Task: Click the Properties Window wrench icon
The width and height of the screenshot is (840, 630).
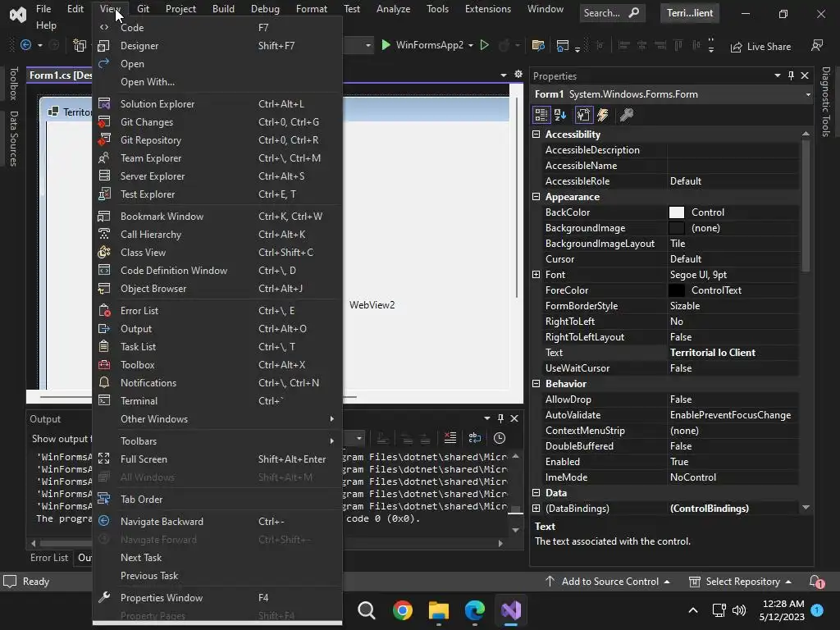Action: tap(104, 597)
